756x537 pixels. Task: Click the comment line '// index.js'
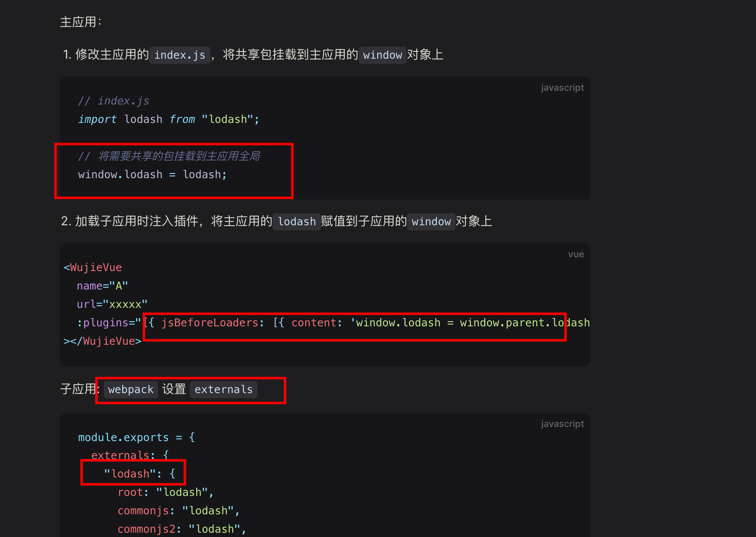point(114,101)
